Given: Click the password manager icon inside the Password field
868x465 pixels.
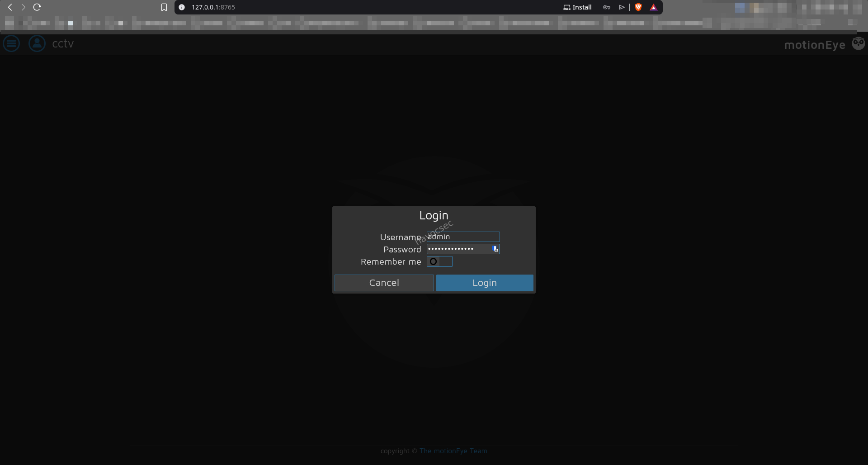Looking at the screenshot, I should pos(495,249).
